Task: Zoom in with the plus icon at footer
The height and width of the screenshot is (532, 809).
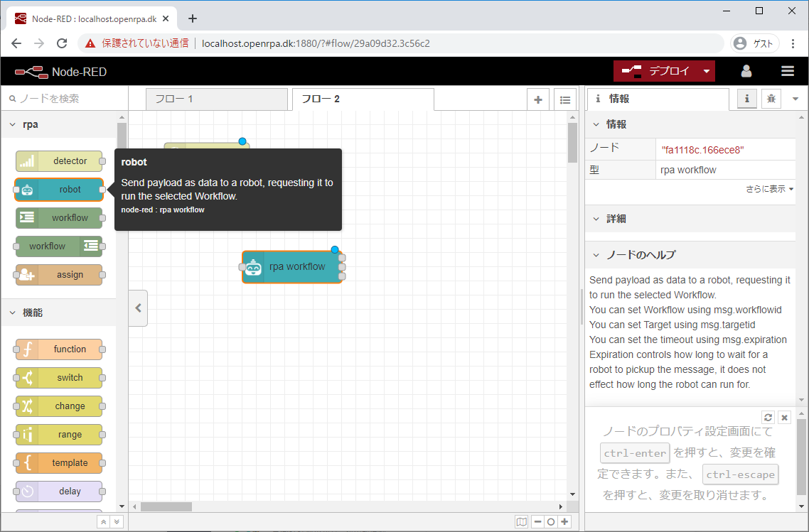Action: [564, 521]
